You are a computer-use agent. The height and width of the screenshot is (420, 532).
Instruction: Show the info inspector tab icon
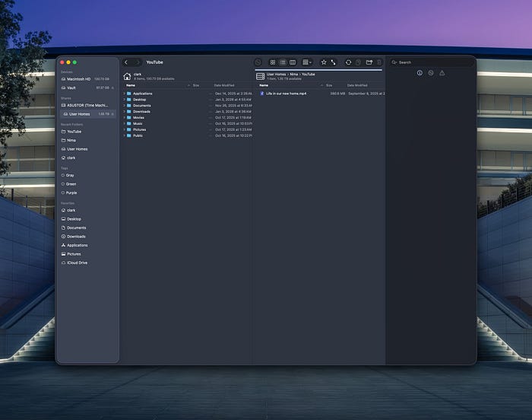click(x=420, y=73)
